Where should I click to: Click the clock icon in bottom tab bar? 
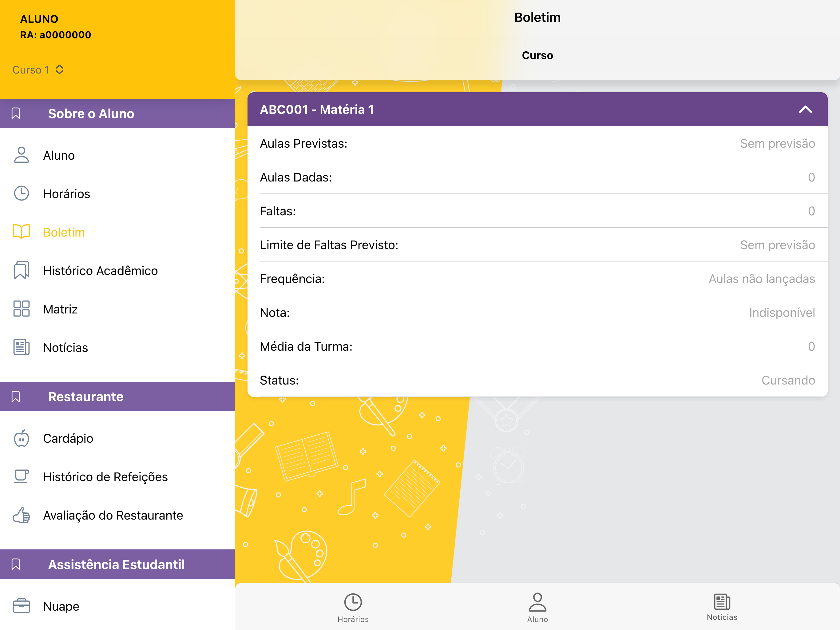(353, 602)
